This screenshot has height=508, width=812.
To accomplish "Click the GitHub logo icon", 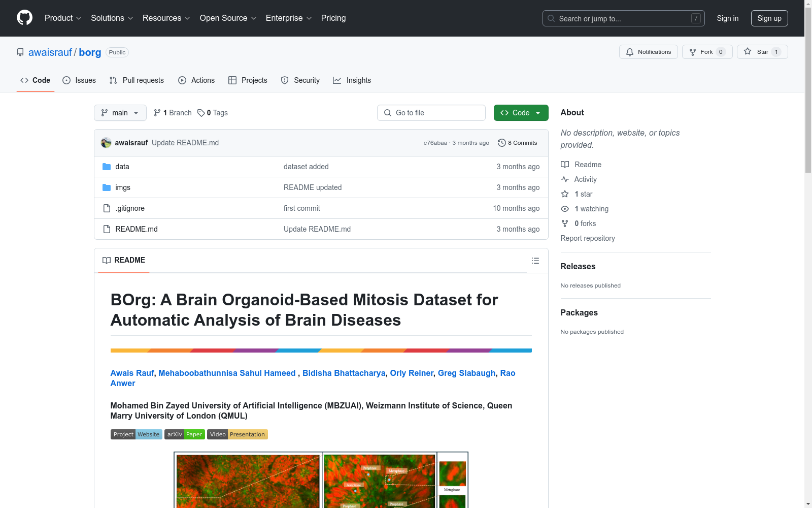I will coord(24,18).
